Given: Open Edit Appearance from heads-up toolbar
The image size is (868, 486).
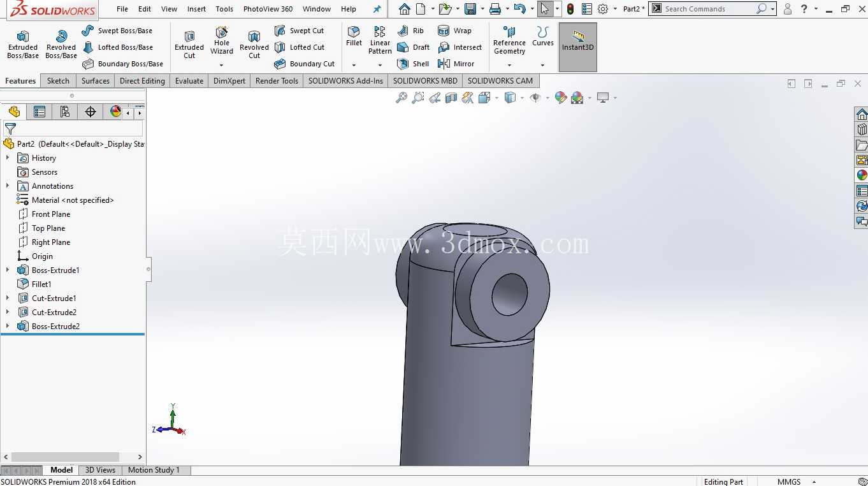Looking at the screenshot, I should click(x=561, y=98).
